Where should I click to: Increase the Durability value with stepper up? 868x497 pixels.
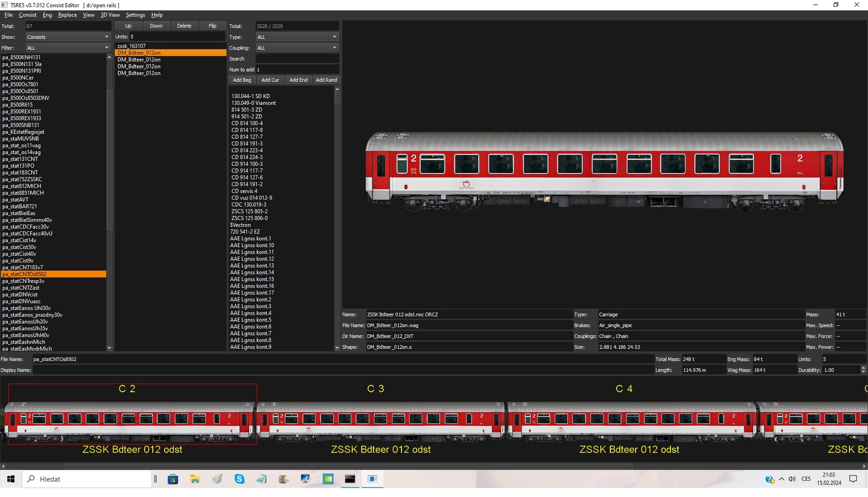863,368
